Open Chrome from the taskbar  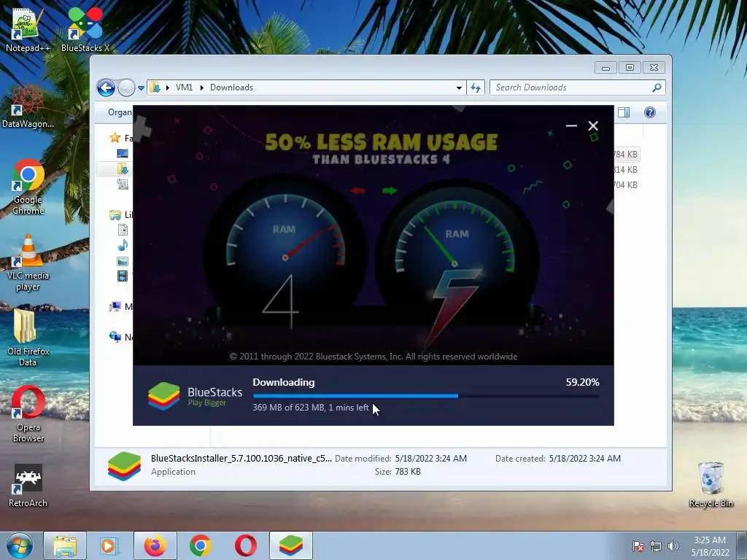200,545
